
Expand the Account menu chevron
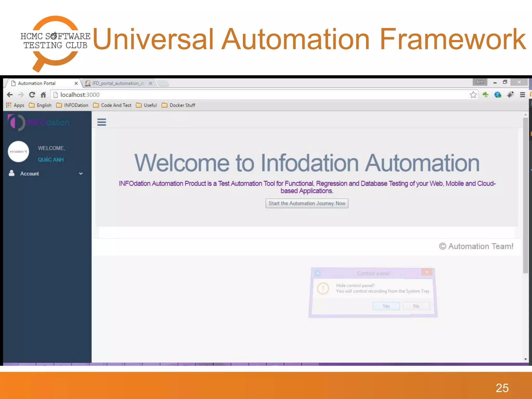(81, 174)
